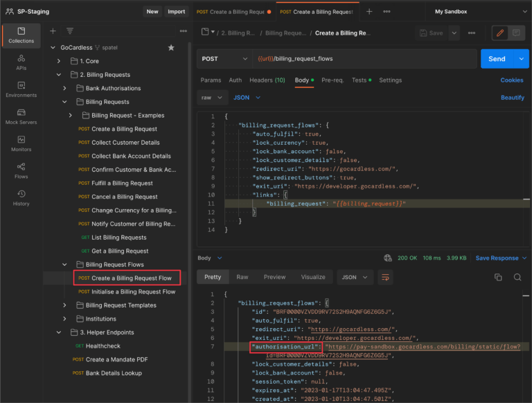Click the filter collections icon
This screenshot has height=403, width=532.
coord(70,31)
